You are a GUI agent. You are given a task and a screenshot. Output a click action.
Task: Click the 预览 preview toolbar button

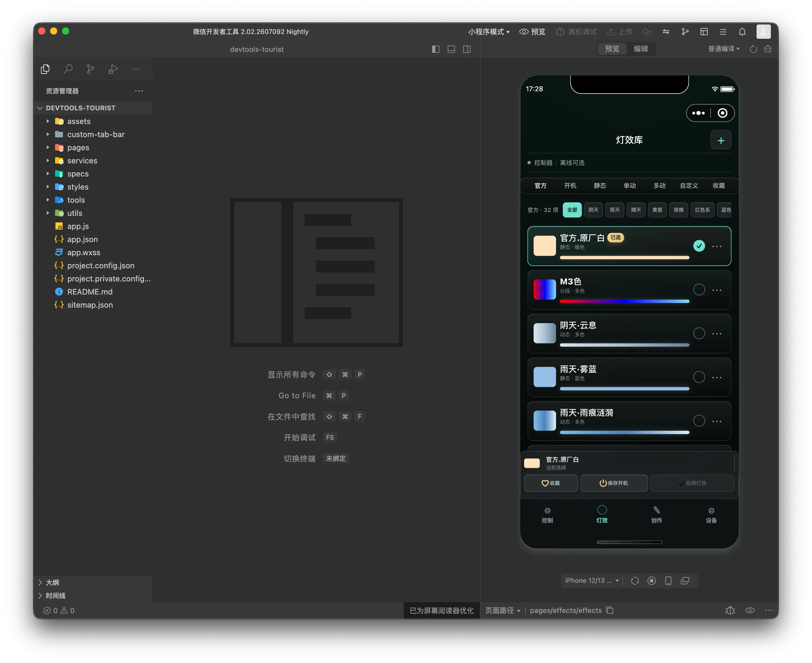[532, 32]
